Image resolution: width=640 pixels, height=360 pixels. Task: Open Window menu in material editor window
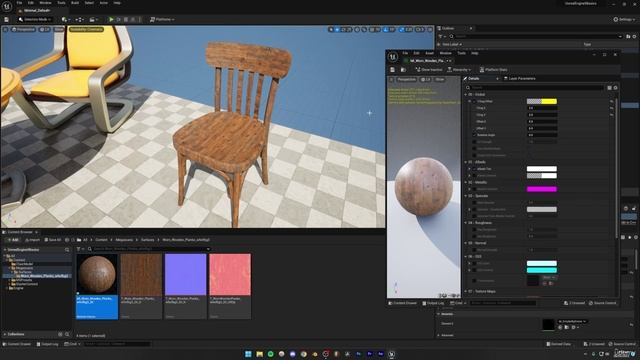(x=445, y=53)
